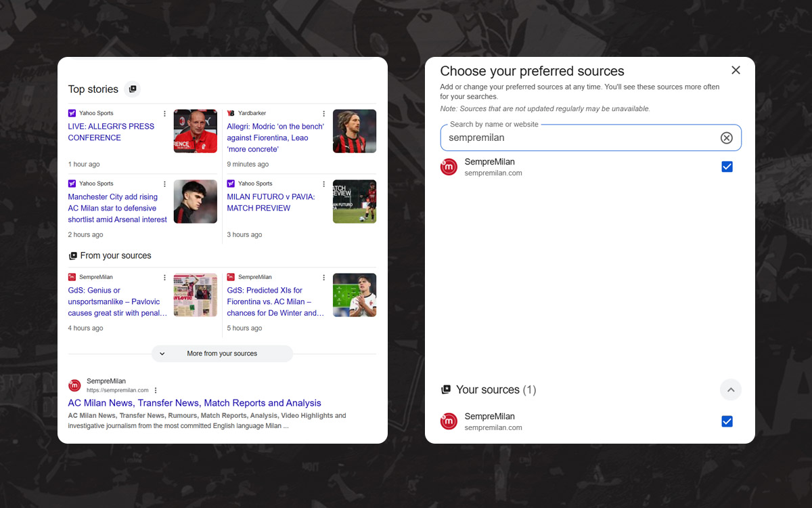Click the SempreMilan logo in the sources dialog

coord(449,167)
